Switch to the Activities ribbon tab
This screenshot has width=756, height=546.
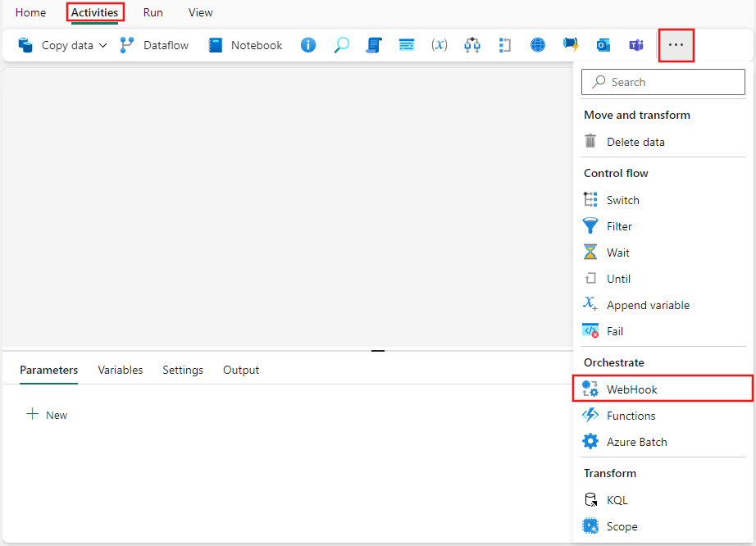pos(95,12)
